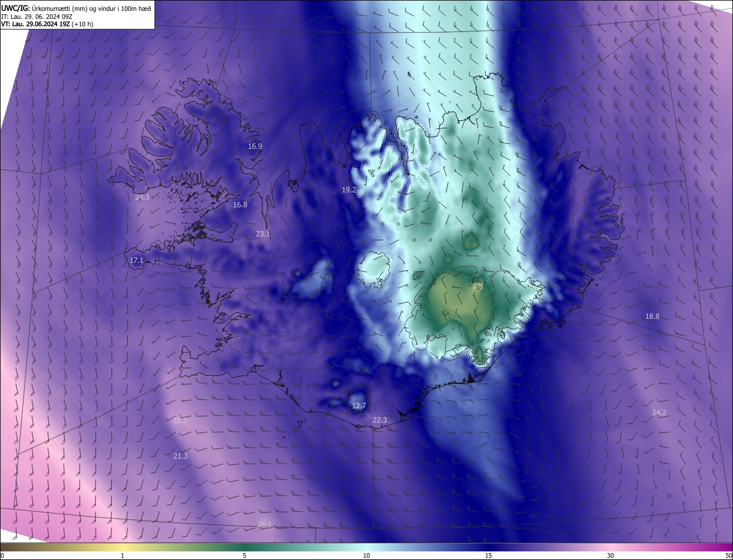Click the color scale tick label 1
This screenshot has height=560, width=733.
tap(123, 555)
